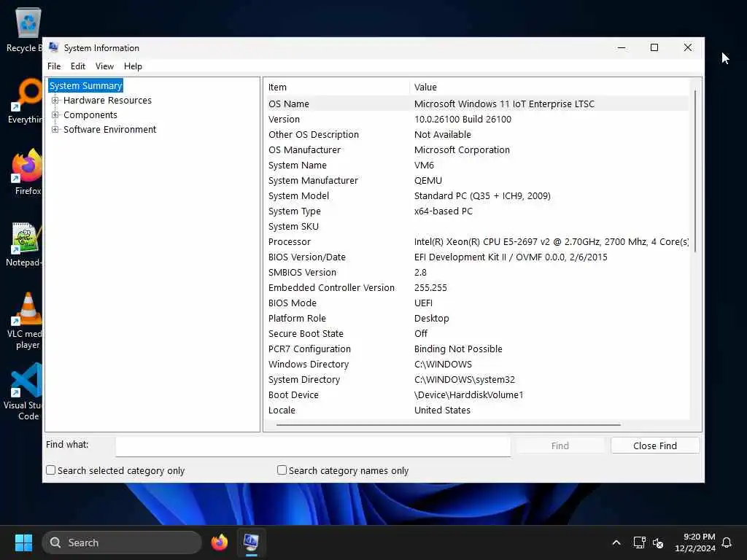Select the Secure Boot State row
The width and height of the screenshot is (747, 560).
[477, 333]
